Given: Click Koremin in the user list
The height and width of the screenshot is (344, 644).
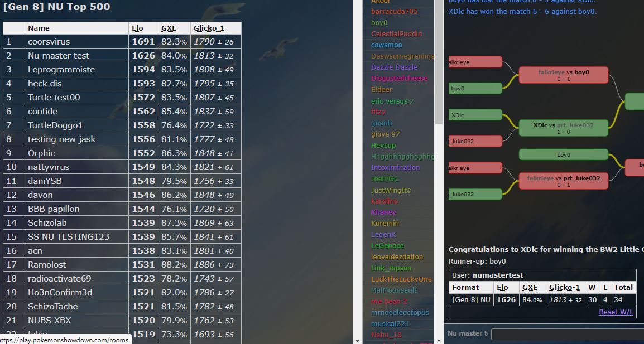Looking at the screenshot, I should coord(385,224).
